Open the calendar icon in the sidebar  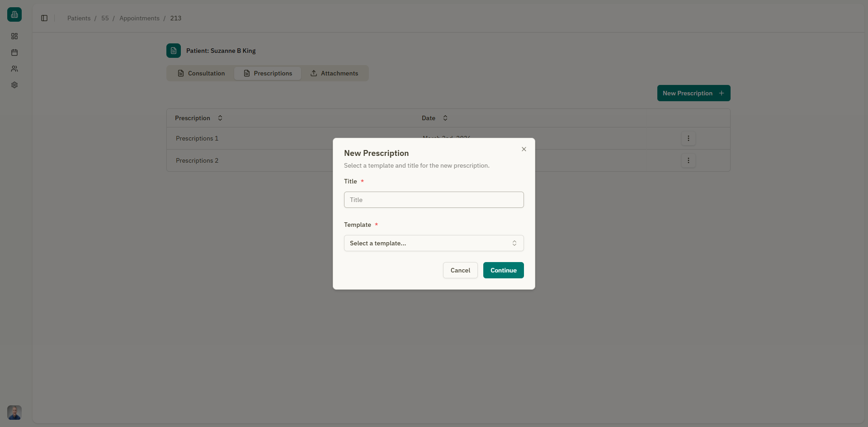point(14,52)
